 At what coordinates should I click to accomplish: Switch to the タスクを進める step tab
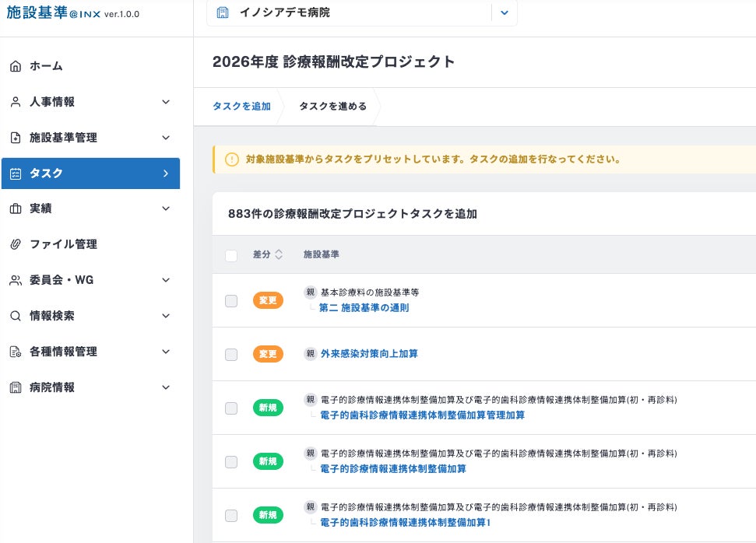pos(332,107)
